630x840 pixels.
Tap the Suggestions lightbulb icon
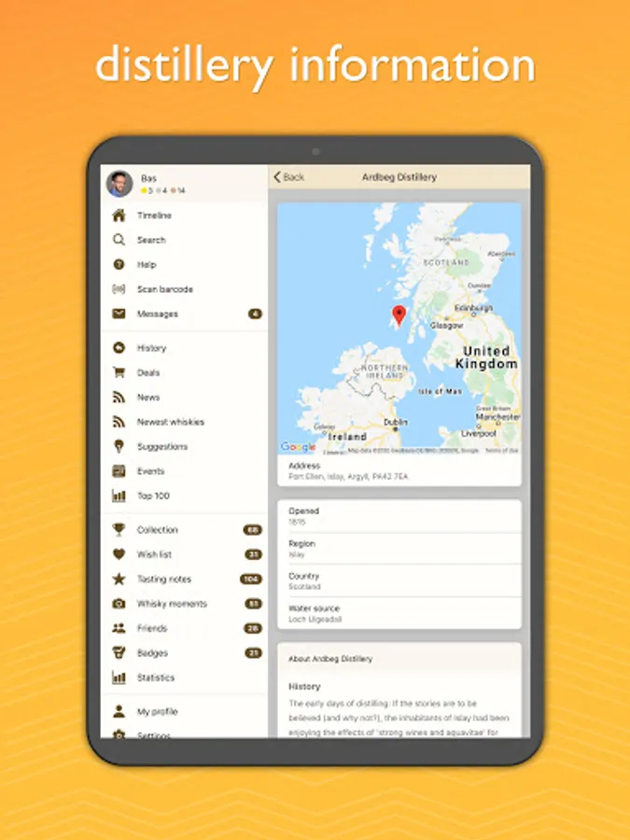pos(119,446)
